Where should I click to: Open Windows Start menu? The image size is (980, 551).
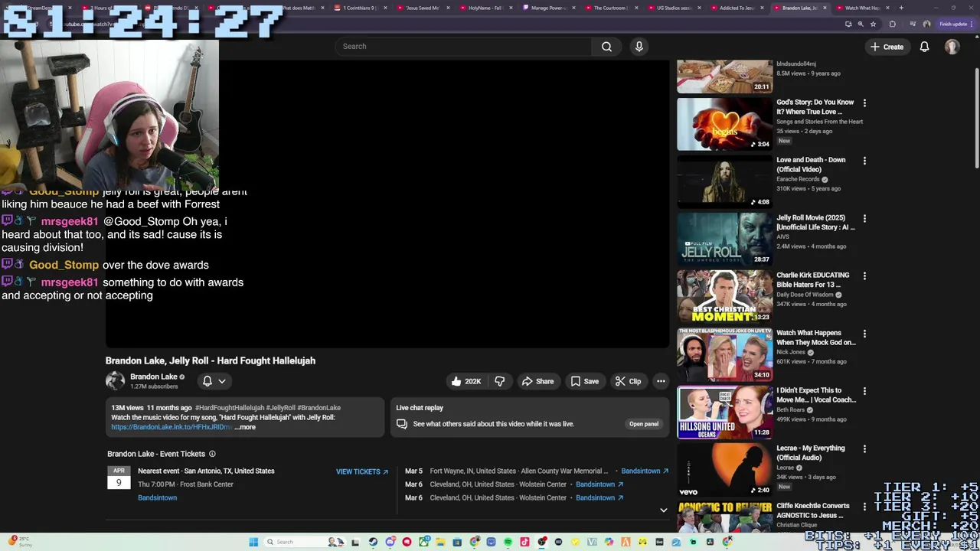coord(253,542)
